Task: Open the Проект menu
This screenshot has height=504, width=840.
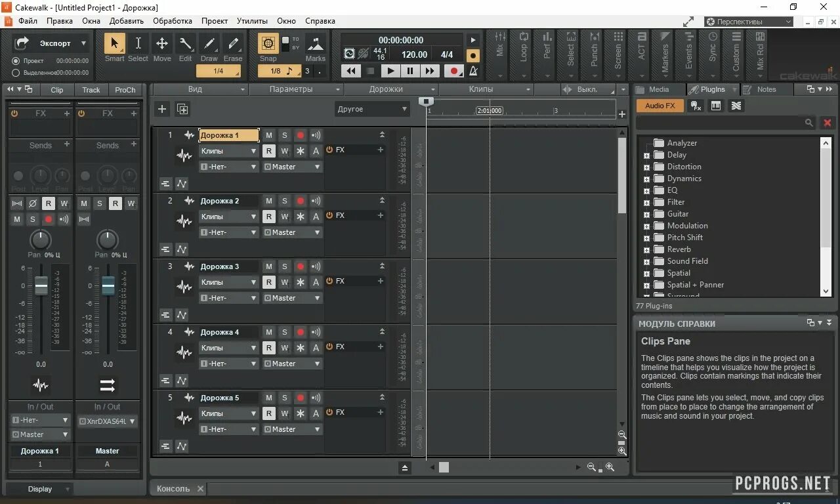Action: 215,21
